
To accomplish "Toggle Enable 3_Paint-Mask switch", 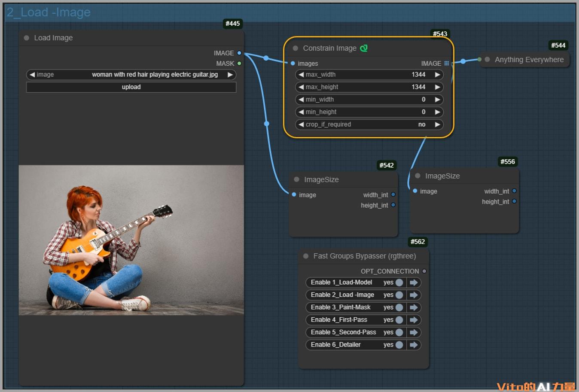I will coord(399,307).
